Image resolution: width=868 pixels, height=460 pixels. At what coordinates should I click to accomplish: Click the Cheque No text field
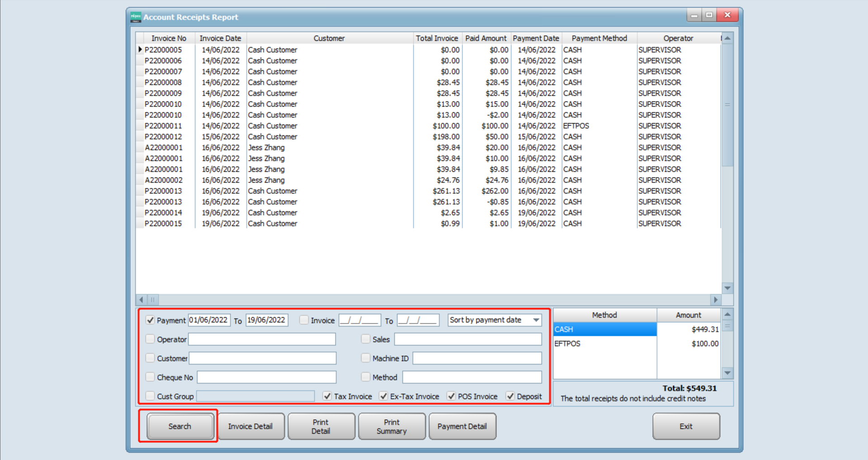(267, 377)
